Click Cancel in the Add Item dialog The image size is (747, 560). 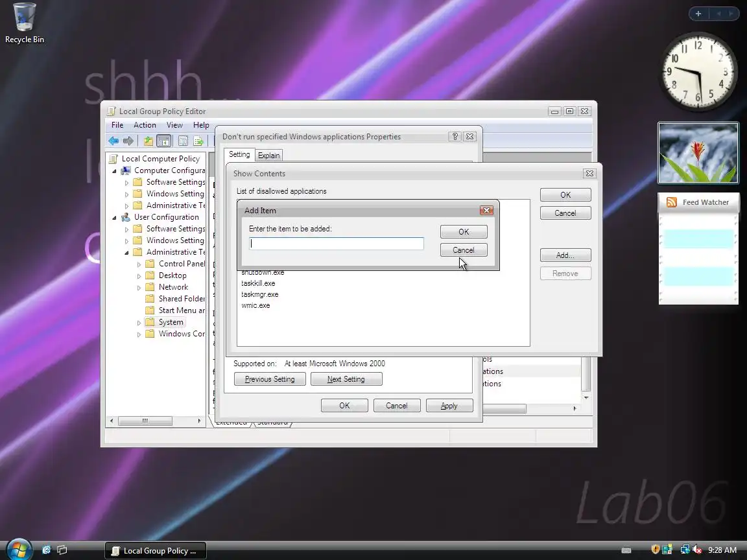pos(464,250)
